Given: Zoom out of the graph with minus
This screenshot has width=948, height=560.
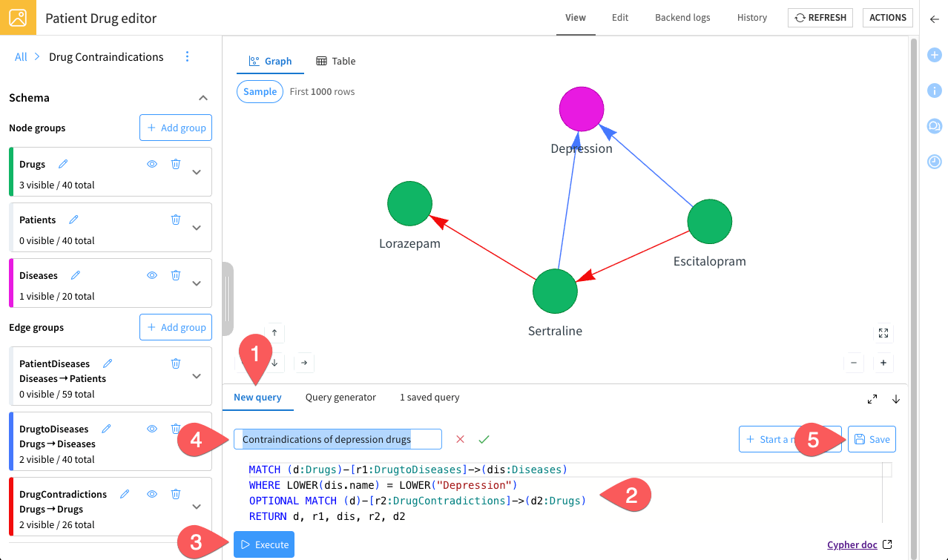Looking at the screenshot, I should click(854, 363).
